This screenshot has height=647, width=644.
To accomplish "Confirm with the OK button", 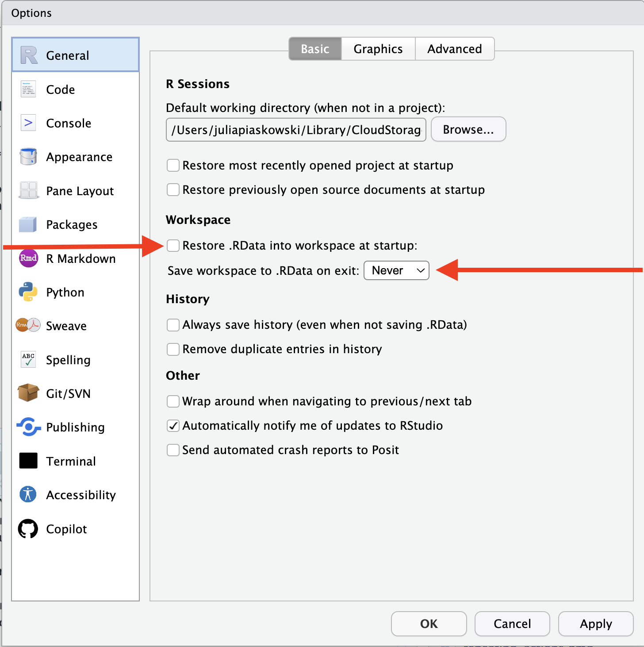I will click(429, 624).
